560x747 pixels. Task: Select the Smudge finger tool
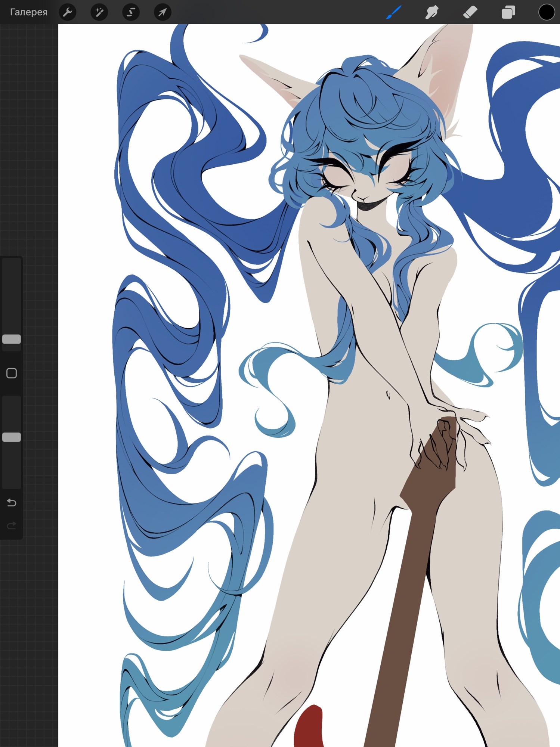432,12
